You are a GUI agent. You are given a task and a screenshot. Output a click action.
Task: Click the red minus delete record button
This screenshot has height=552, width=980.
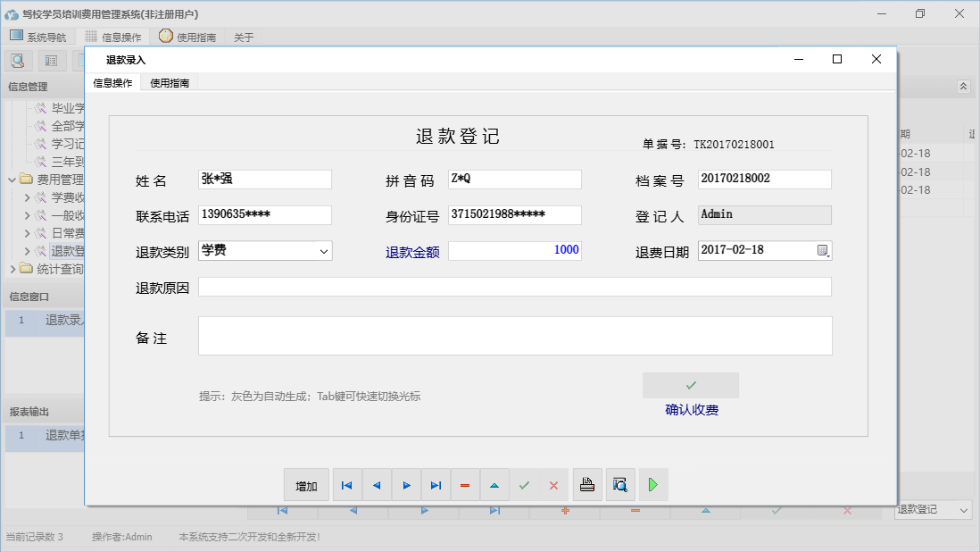(465, 485)
